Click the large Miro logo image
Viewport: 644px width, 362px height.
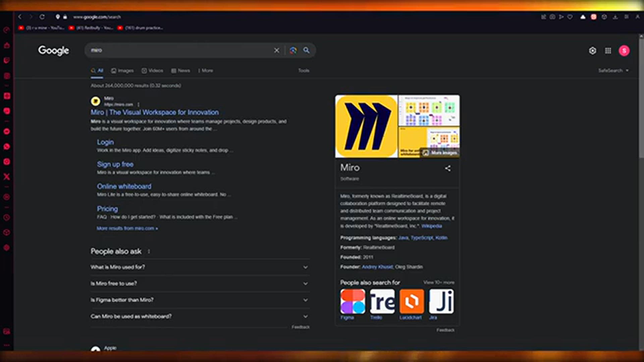coord(366,126)
